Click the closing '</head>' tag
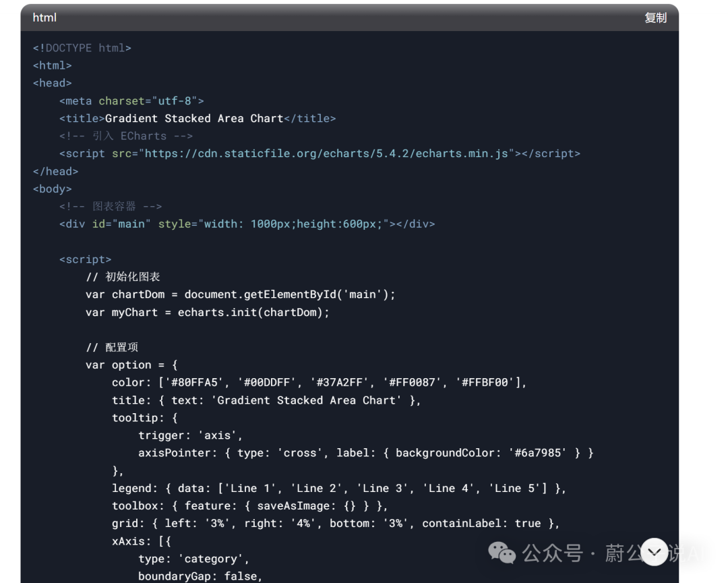This screenshot has width=728, height=583. point(56,171)
